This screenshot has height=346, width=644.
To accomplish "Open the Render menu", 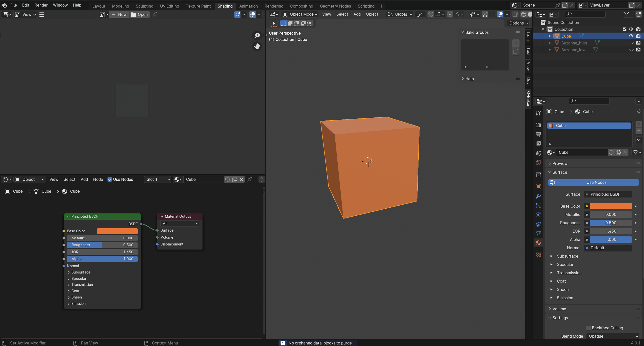I will 41,5.
